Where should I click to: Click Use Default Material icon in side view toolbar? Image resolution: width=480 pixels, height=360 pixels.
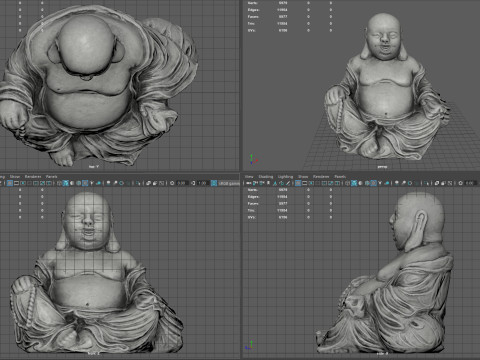(x=360, y=183)
